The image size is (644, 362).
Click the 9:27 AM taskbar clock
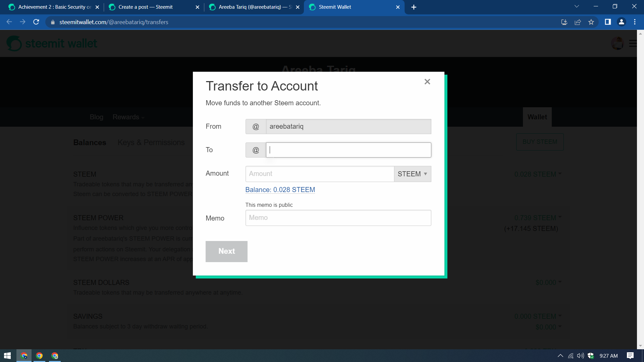(608, 356)
